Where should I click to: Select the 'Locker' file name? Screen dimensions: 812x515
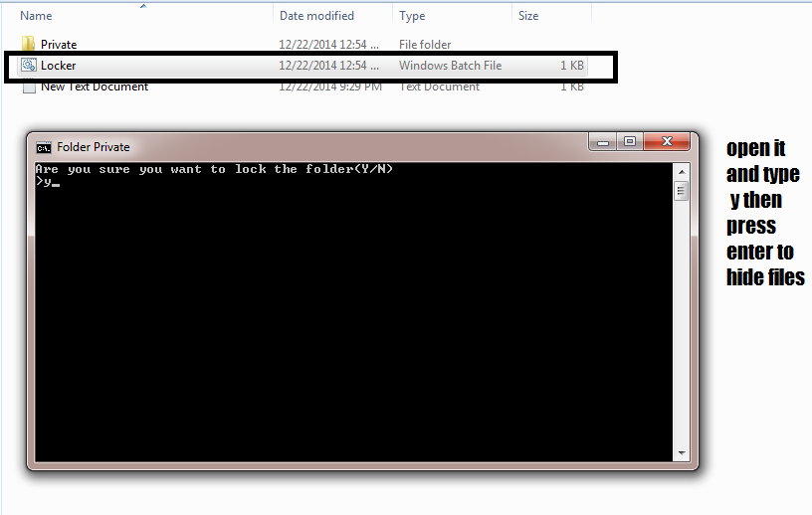(58, 66)
